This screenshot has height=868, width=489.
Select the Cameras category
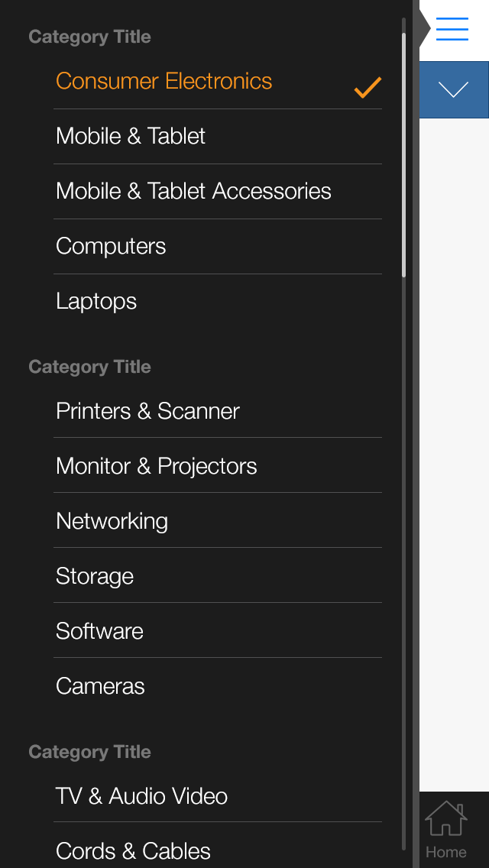pyautogui.click(x=100, y=686)
